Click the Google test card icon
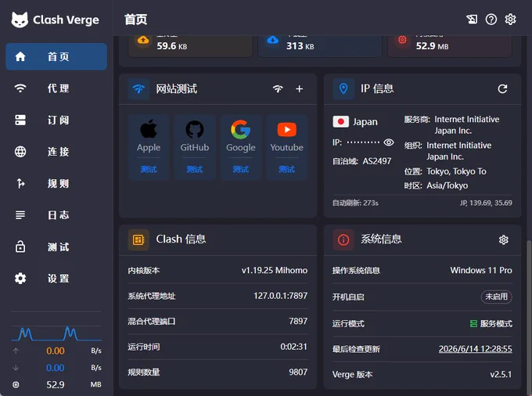The width and height of the screenshot is (532, 396). (240, 129)
